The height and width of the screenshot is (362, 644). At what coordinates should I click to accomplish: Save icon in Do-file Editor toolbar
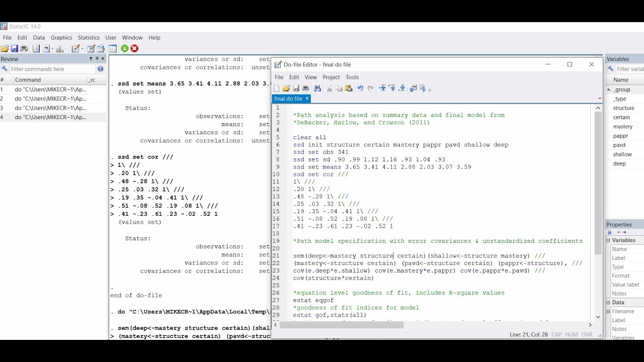(x=296, y=88)
